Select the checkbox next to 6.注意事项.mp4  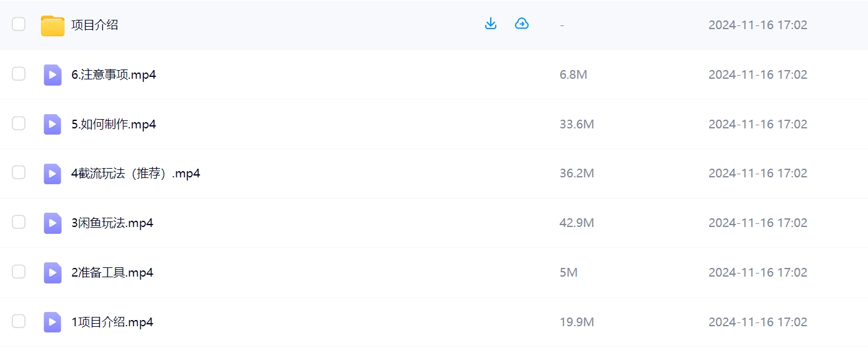19,74
